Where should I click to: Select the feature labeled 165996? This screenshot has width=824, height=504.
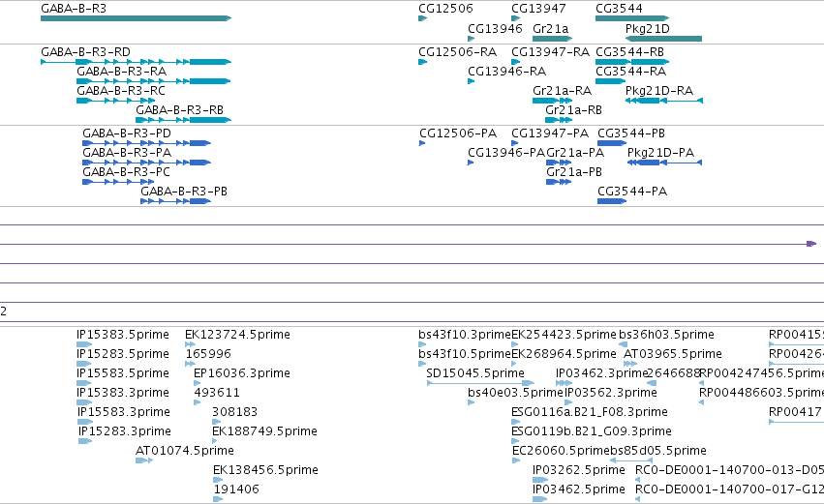(208, 354)
